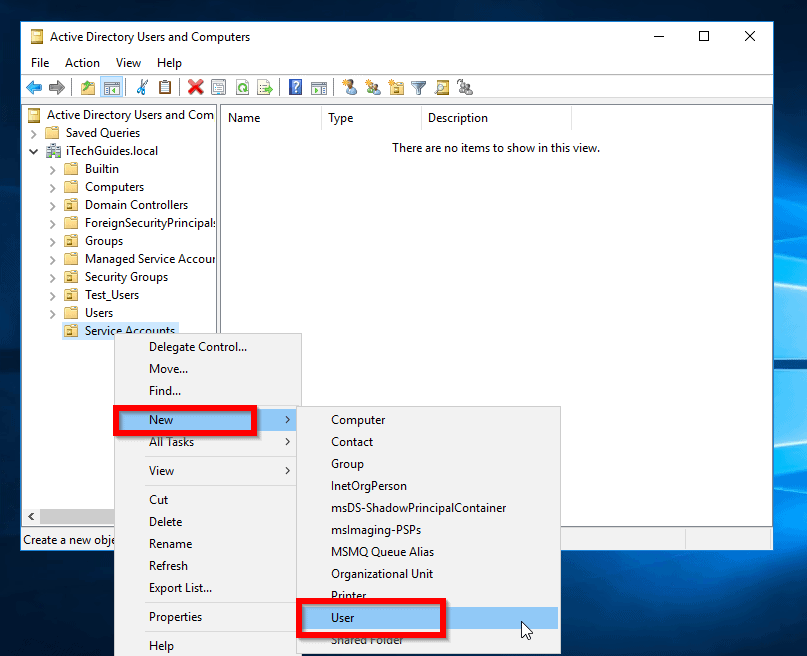The image size is (807, 656).
Task: Toggle the console tree visibility icon
Action: coord(110,87)
